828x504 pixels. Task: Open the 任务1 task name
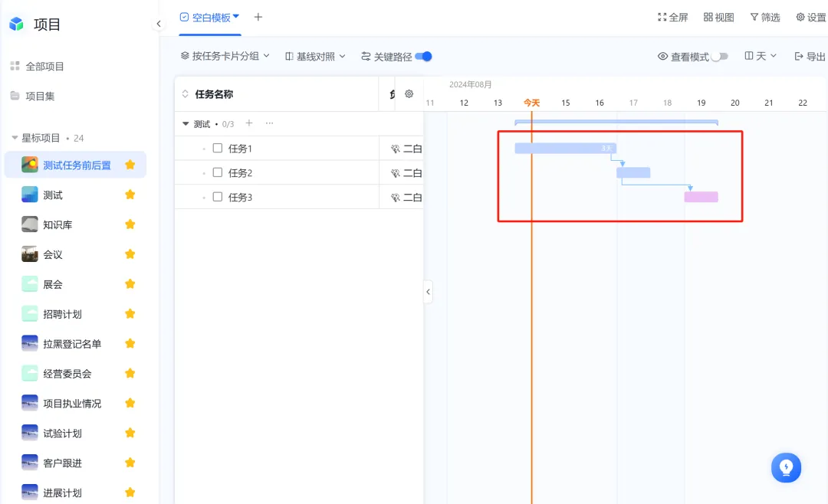point(240,149)
